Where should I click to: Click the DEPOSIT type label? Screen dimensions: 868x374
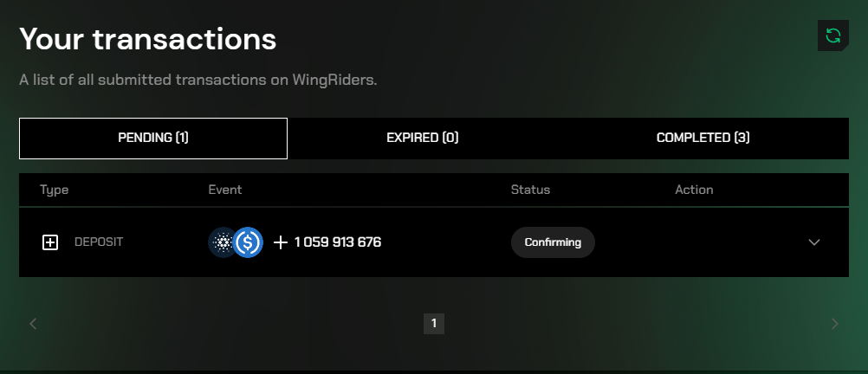tap(99, 242)
